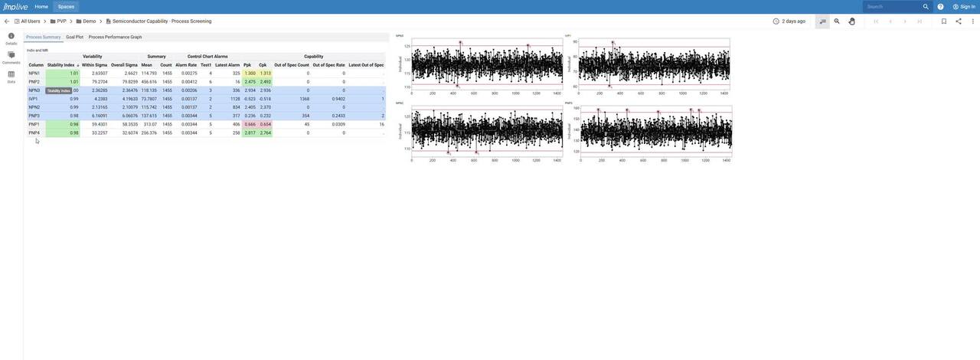This screenshot has width=980, height=360.
Task: Open the Comments side panel
Action: [11, 57]
